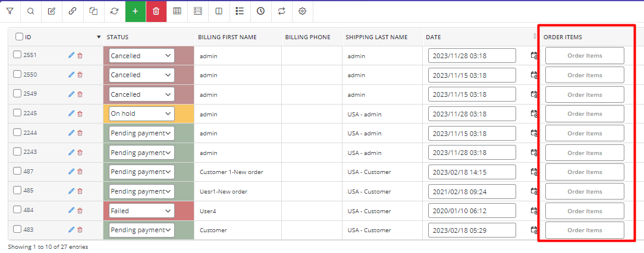Open Order Items for order 487
This screenshot has height=253, width=644.
(585, 172)
